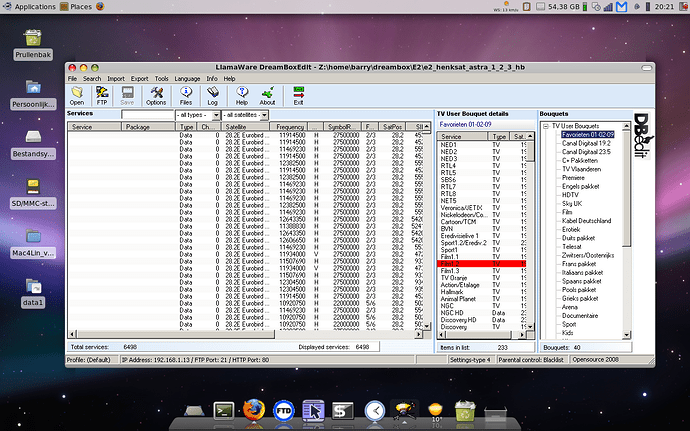Select the Discovery HD service row
Viewport: 690px width, 431px height.
482,320
